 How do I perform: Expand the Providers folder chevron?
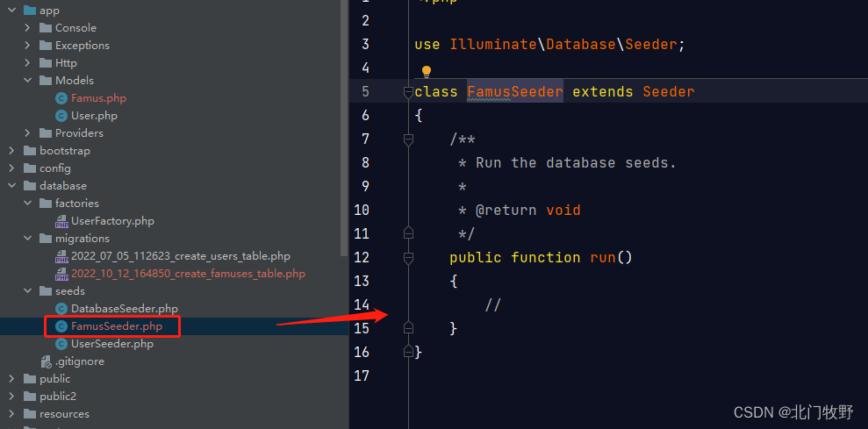(x=28, y=133)
